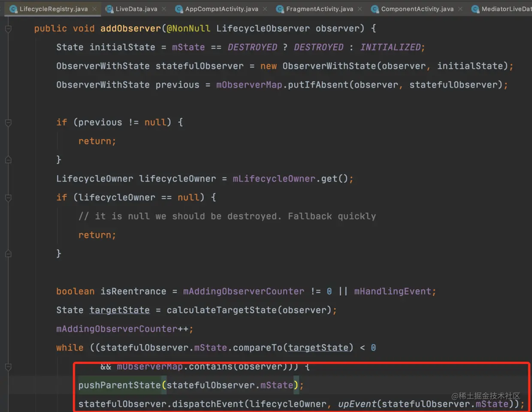The image size is (532, 412).
Task: Click the upEvent method call
Action: click(x=357, y=404)
